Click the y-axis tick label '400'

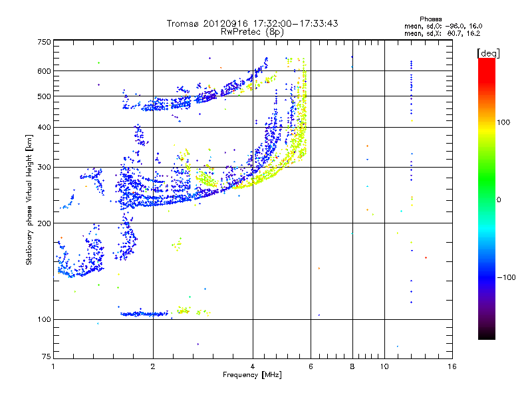(x=44, y=128)
